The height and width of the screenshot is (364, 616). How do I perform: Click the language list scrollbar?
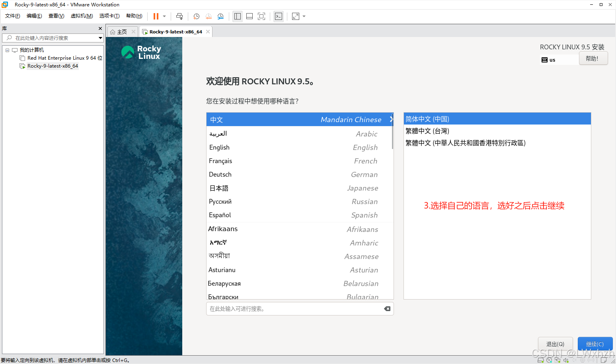392,131
